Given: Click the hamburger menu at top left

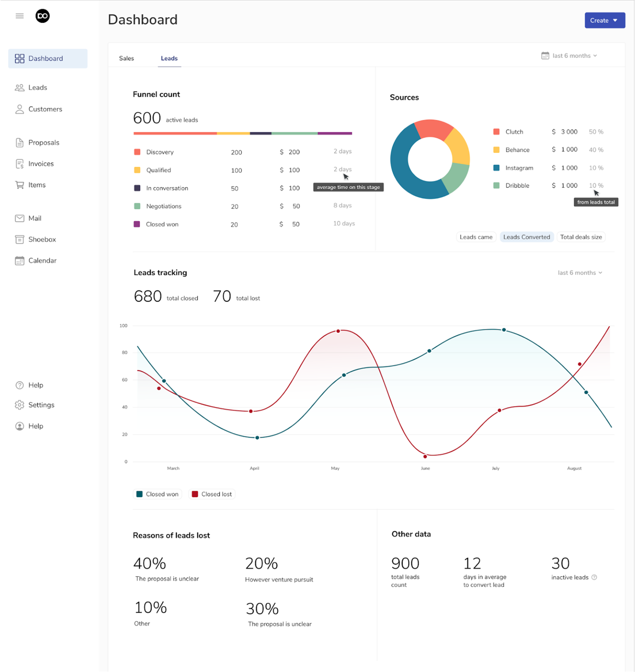Looking at the screenshot, I should (x=19, y=16).
